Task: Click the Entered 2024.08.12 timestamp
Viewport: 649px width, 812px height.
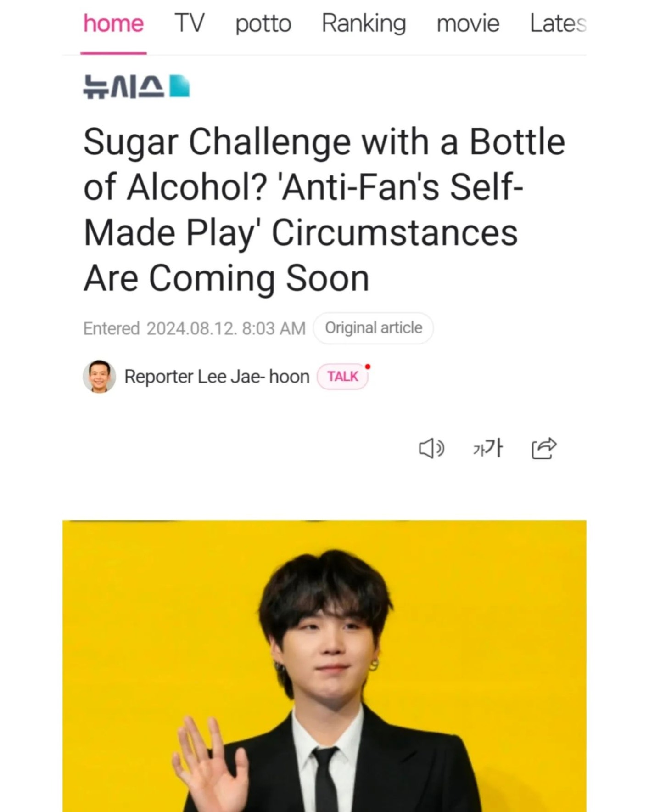Action: 194,328
